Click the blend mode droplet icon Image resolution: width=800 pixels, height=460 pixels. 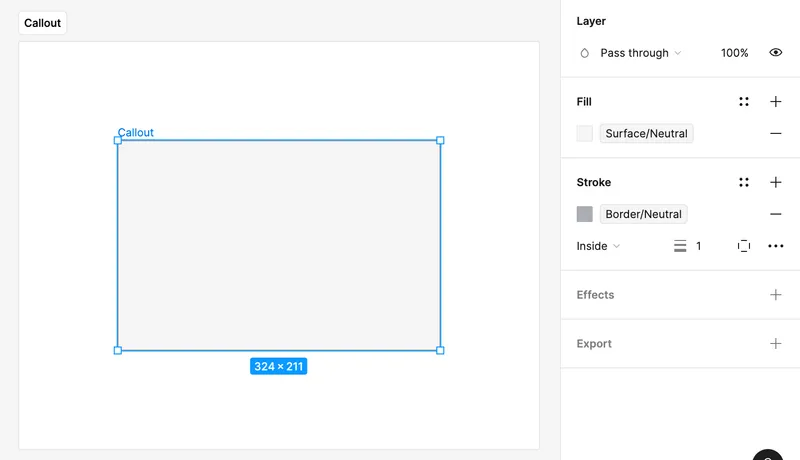point(585,53)
